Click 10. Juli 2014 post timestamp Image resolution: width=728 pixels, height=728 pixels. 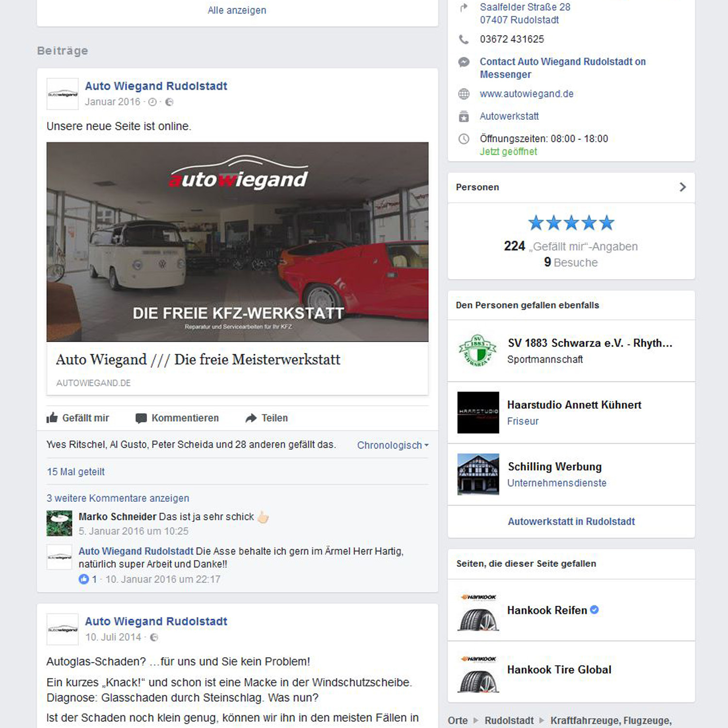click(113, 637)
